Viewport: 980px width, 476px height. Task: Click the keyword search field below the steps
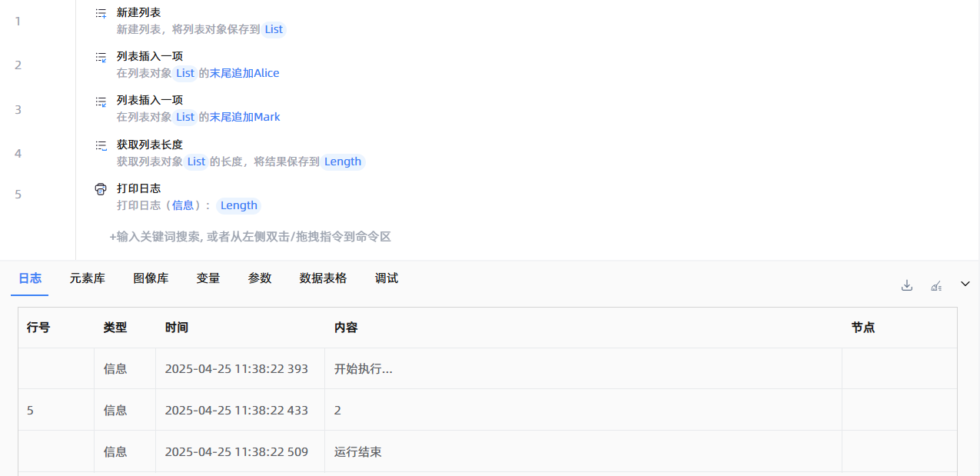click(251, 237)
